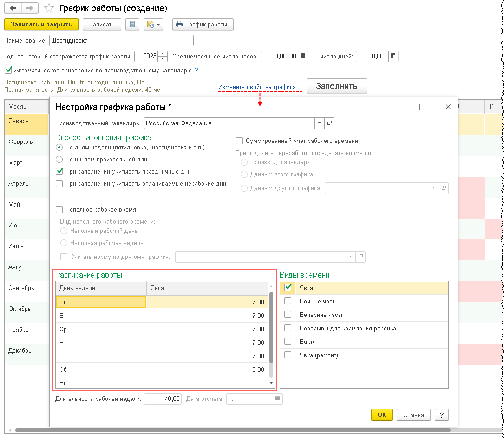
Task: Click Изменить свойства графика link
Action: pyautogui.click(x=260, y=87)
